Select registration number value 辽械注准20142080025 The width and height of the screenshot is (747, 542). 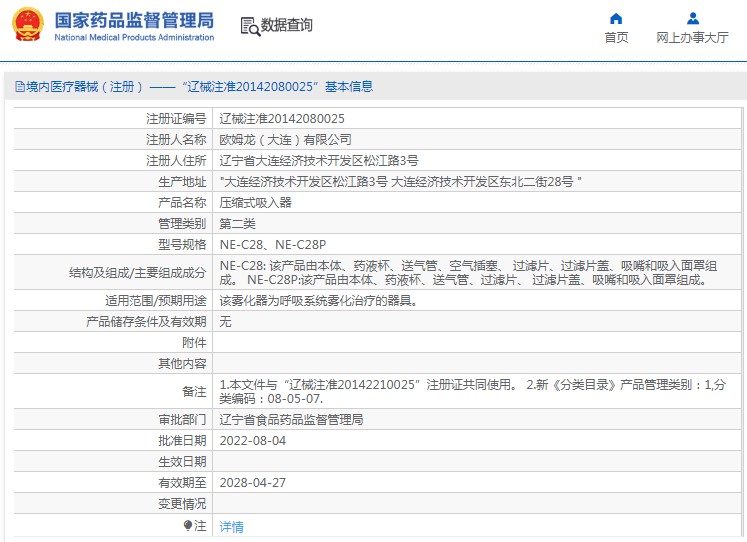click(282, 119)
